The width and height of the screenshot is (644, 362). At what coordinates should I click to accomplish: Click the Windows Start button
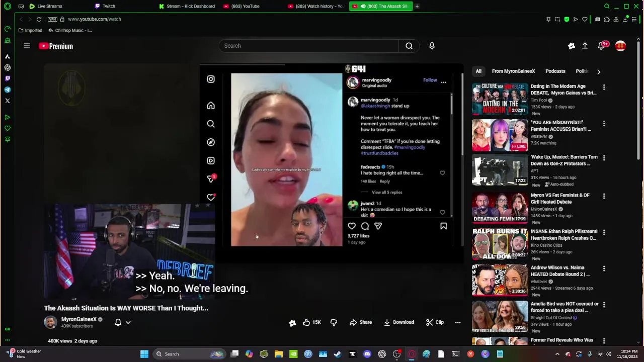144,354
